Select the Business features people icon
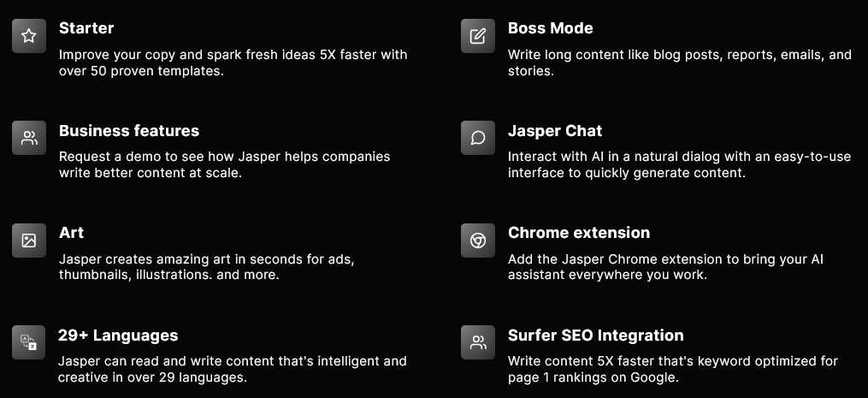 (29, 138)
